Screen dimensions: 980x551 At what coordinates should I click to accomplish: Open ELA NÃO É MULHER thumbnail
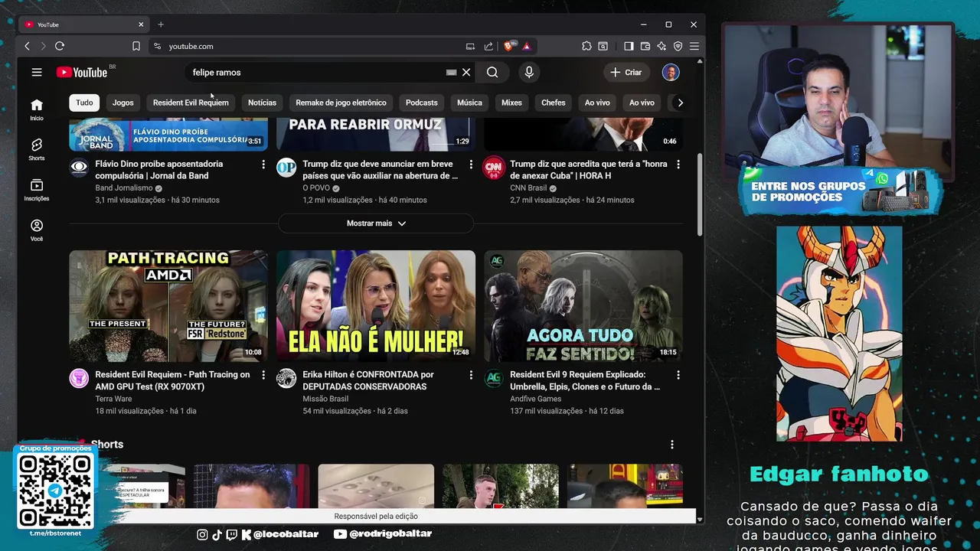pos(376,306)
